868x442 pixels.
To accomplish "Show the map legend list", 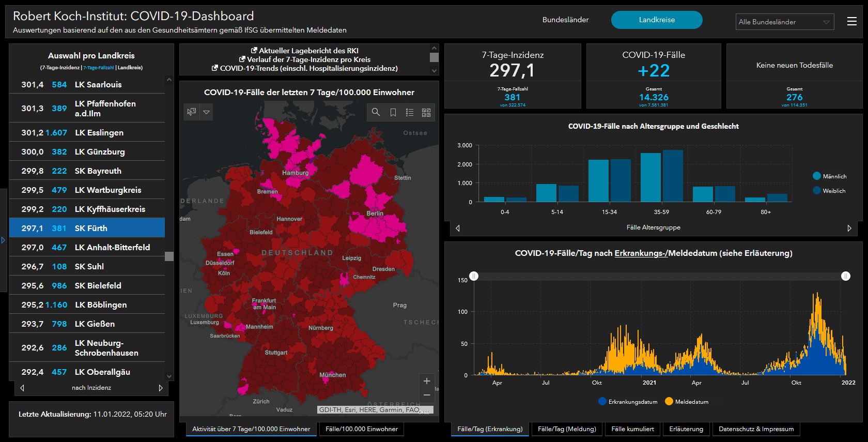I will coord(410,112).
